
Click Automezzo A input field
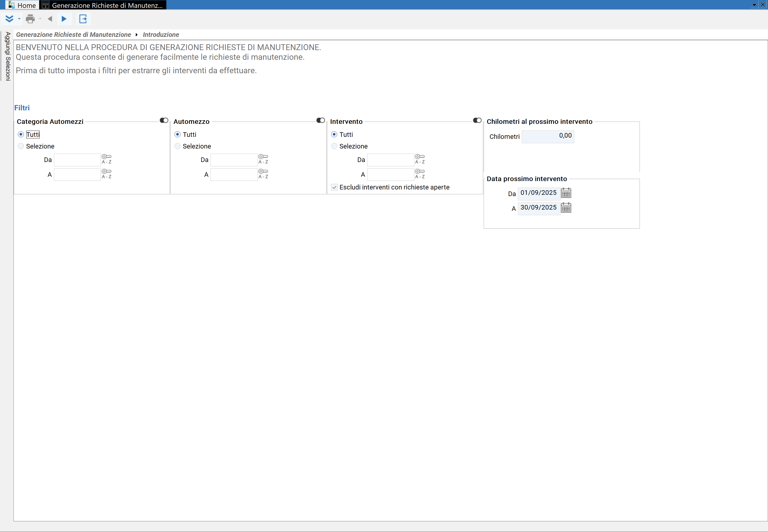click(234, 174)
